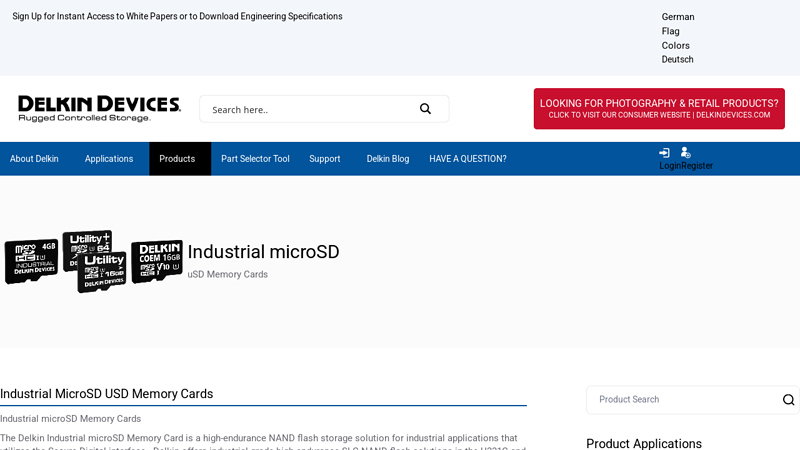Click the Register user icon

(686, 153)
